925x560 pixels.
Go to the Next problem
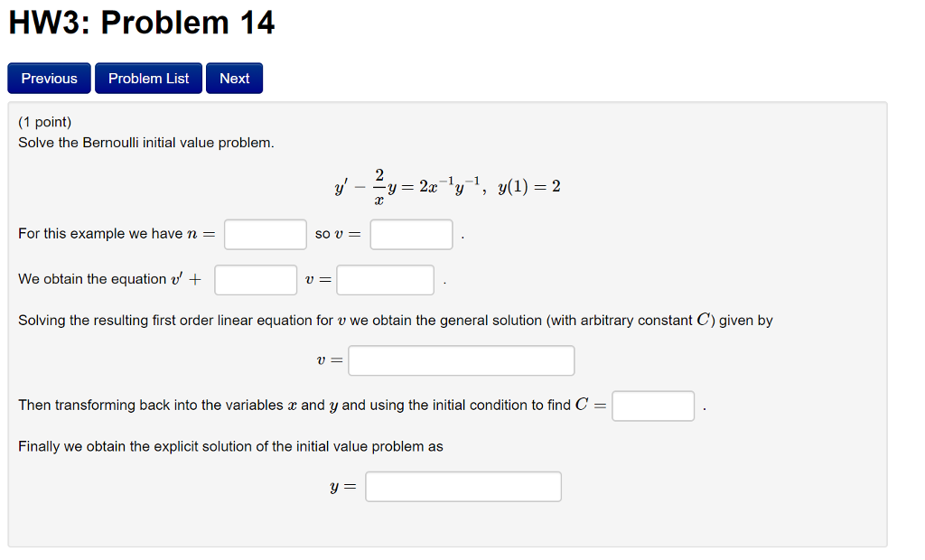pos(234,78)
